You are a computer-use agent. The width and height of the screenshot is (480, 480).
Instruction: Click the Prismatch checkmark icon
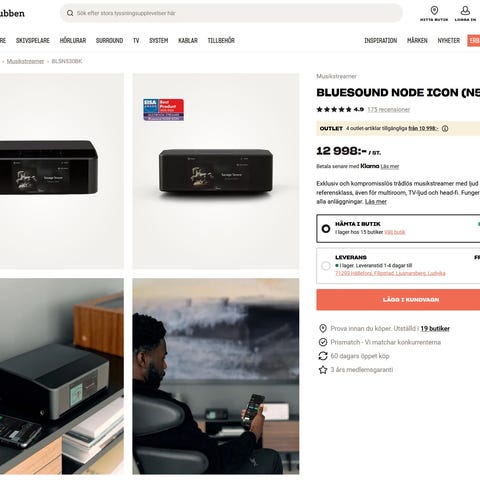[x=323, y=342]
